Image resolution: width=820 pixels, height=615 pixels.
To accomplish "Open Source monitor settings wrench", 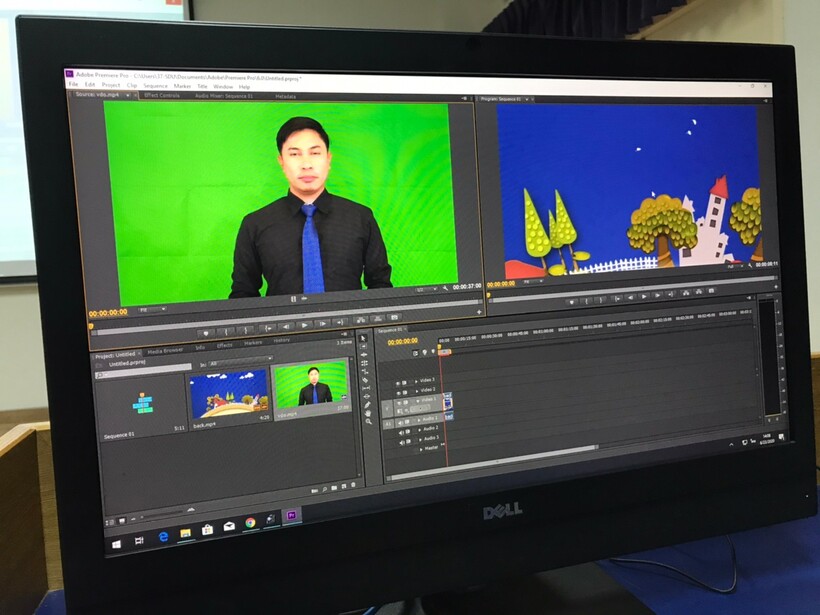I will point(446,288).
